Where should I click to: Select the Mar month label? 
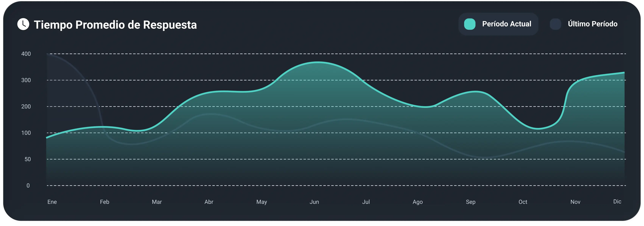click(x=157, y=202)
